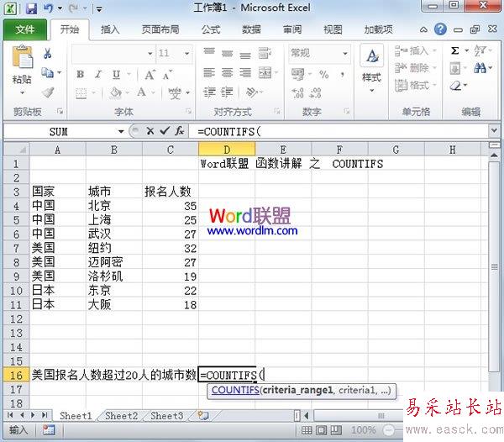This screenshot has height=442, width=504.
Task: Click the Orientation text angle icon
Action: tap(251, 92)
